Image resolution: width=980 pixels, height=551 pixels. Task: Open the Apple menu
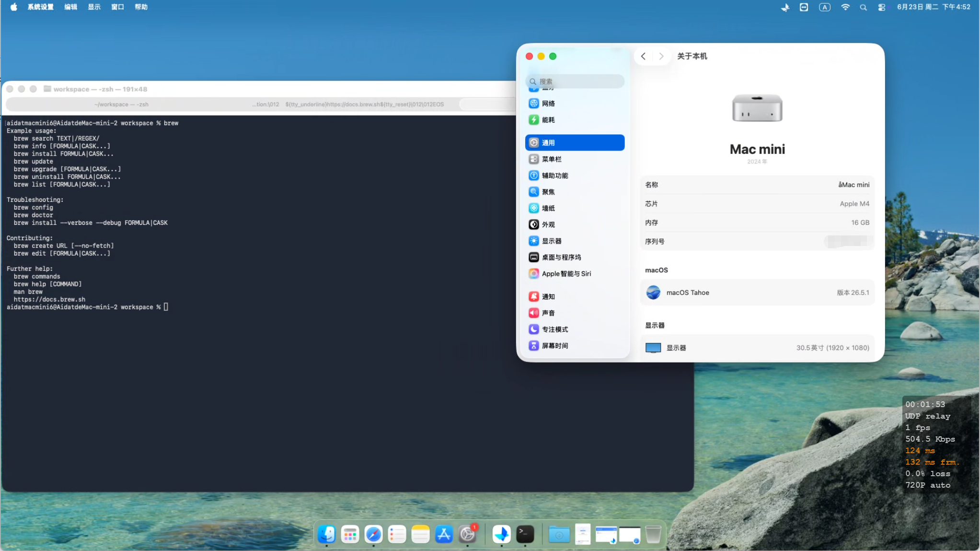(x=14, y=7)
